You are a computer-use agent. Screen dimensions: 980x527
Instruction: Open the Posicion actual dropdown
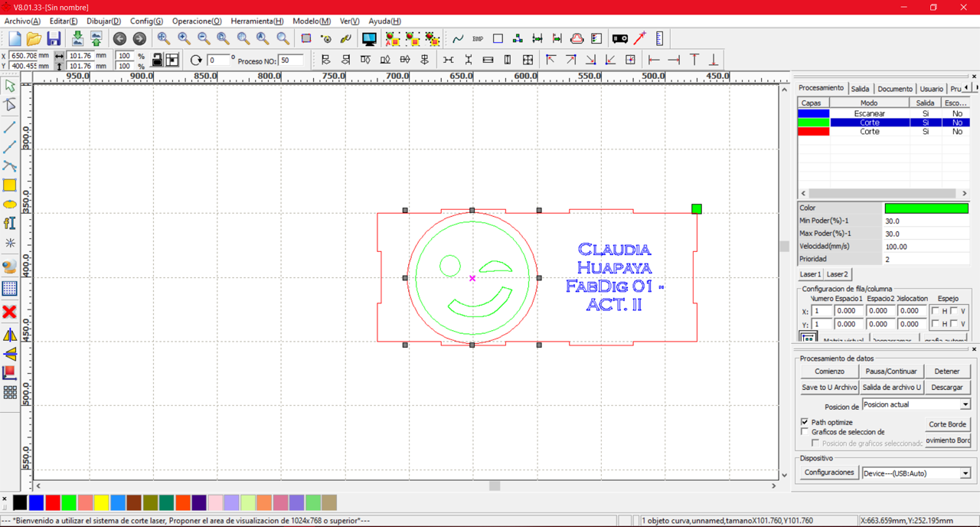[x=965, y=404]
